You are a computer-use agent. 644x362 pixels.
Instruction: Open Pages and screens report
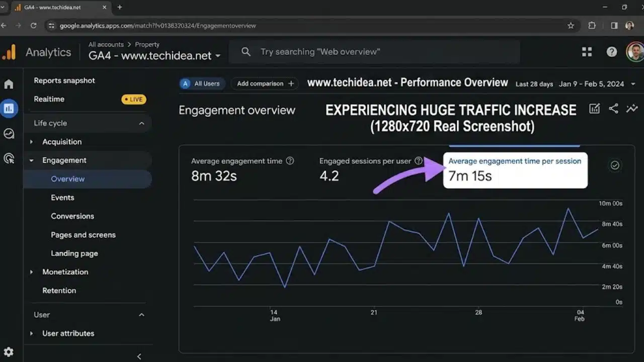tap(83, 235)
